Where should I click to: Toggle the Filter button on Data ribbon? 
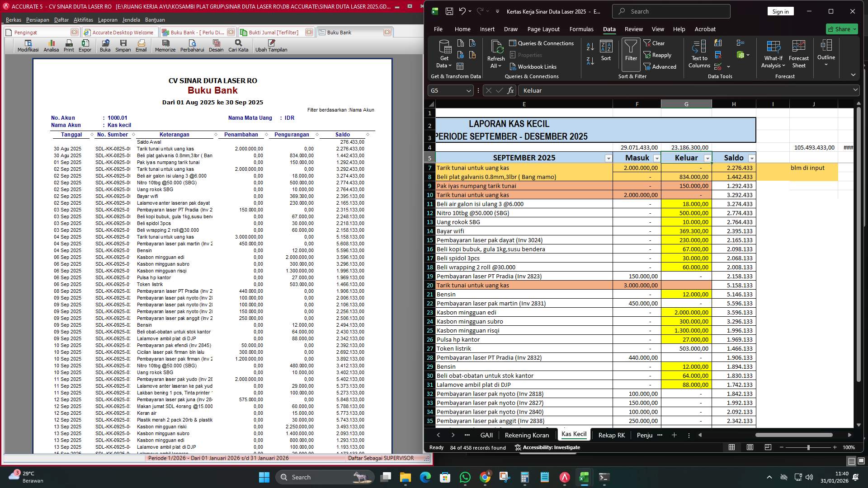click(631, 53)
